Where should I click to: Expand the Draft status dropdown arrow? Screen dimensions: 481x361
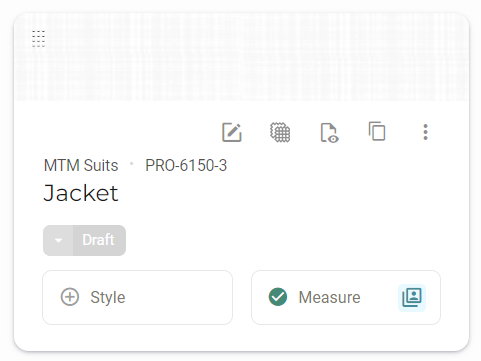(58, 240)
